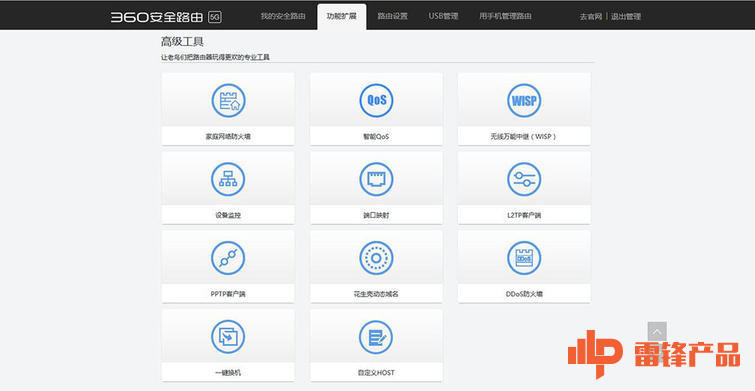Open the 花生壳动态域名 ring icon
The image size is (755, 391).
(x=376, y=258)
